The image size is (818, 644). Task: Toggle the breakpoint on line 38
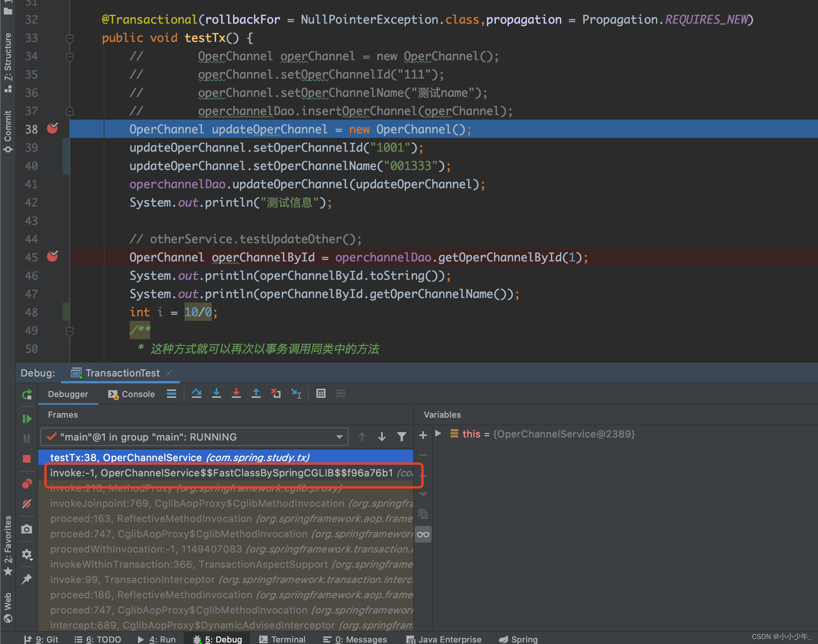(x=52, y=129)
